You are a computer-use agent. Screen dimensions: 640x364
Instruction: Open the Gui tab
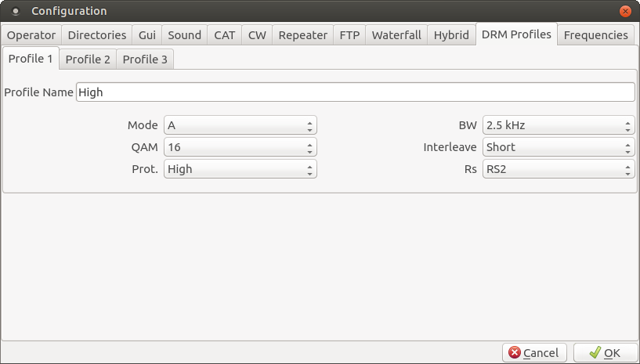[x=147, y=35]
